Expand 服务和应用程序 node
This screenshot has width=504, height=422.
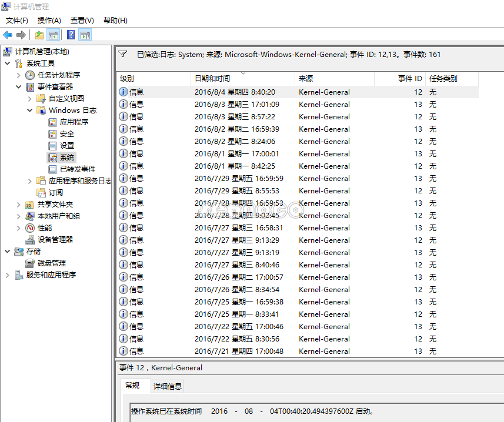(7, 275)
